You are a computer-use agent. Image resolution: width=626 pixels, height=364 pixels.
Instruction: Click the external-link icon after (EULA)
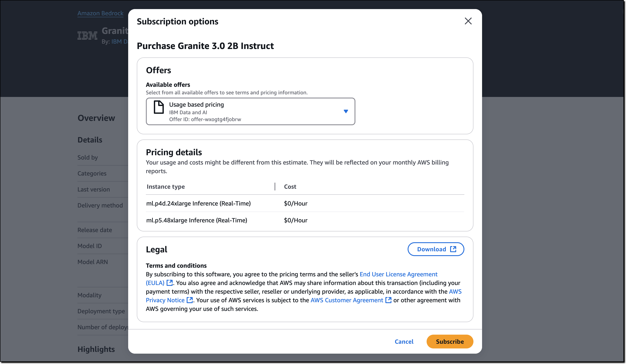coord(170,283)
